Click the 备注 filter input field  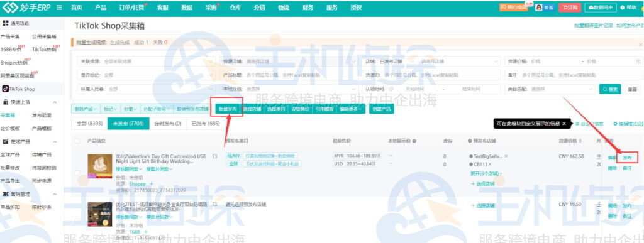point(573,75)
